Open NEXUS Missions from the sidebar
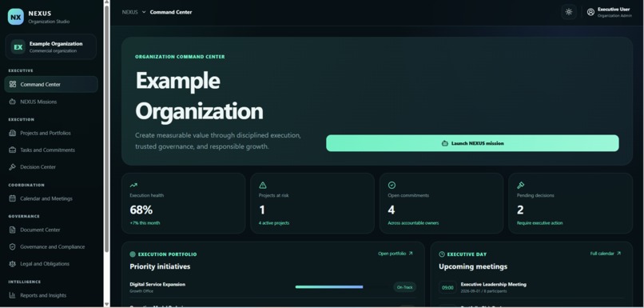Image resolution: width=644 pixels, height=308 pixels. (51, 102)
